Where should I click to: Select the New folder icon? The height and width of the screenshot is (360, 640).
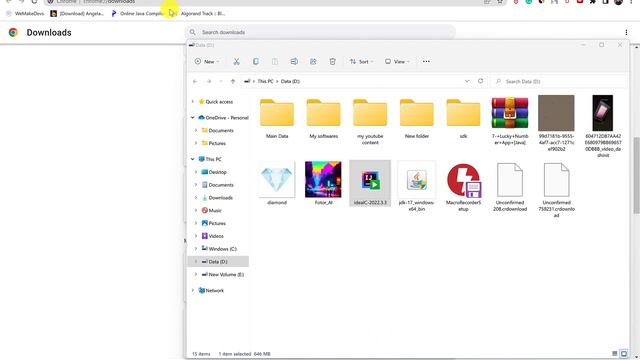(x=416, y=118)
